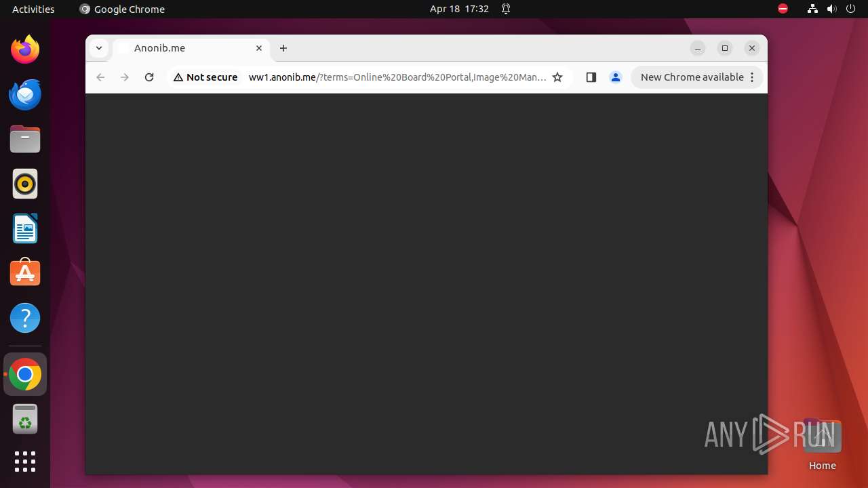Select Google Chrome icon in dock
The width and height of the screenshot is (868, 488).
25,374
